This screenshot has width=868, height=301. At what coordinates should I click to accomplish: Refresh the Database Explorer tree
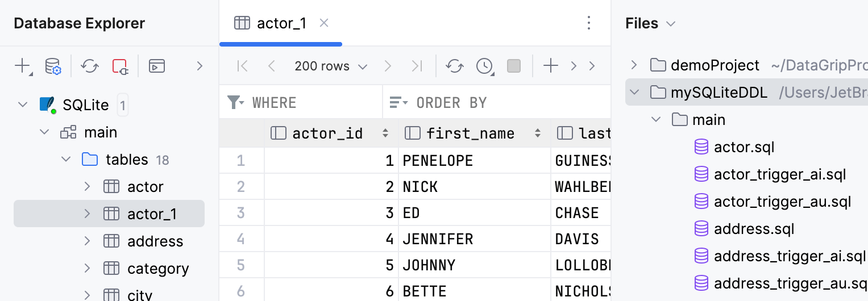90,66
